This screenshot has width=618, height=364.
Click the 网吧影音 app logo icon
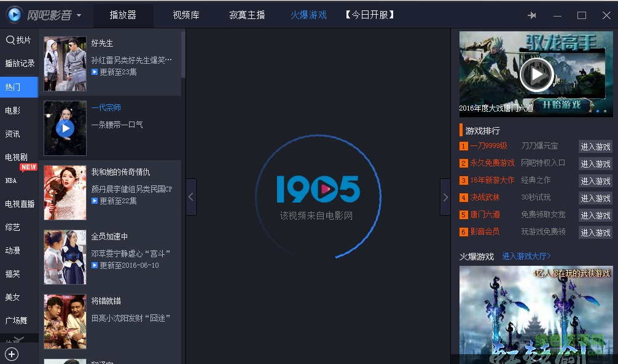[14, 14]
